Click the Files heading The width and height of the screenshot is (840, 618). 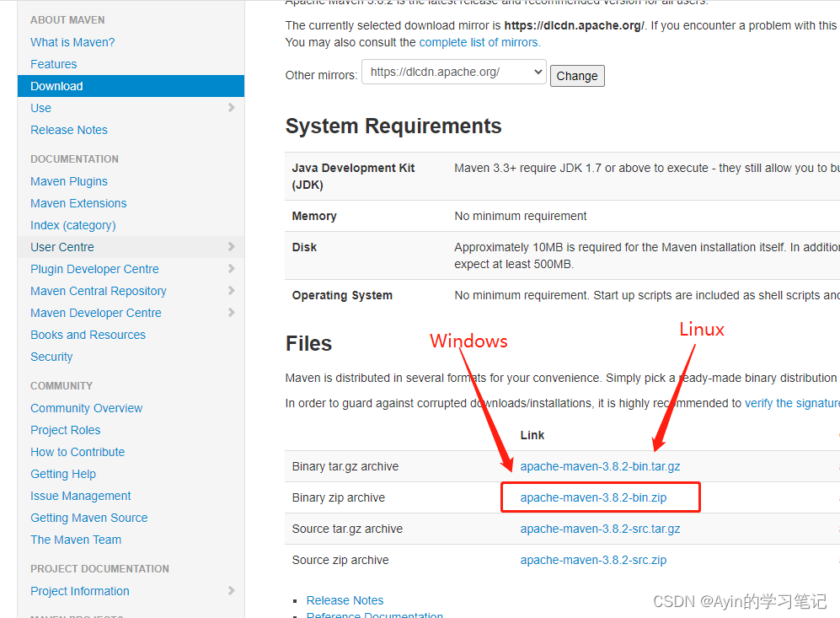tap(308, 344)
